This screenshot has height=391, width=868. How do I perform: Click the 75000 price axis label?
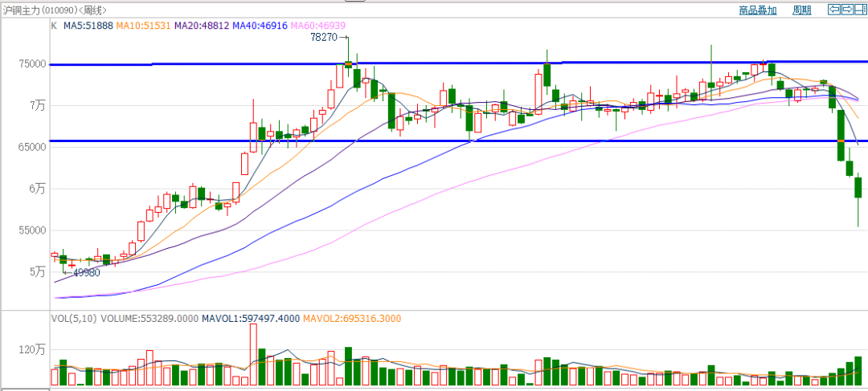33,64
